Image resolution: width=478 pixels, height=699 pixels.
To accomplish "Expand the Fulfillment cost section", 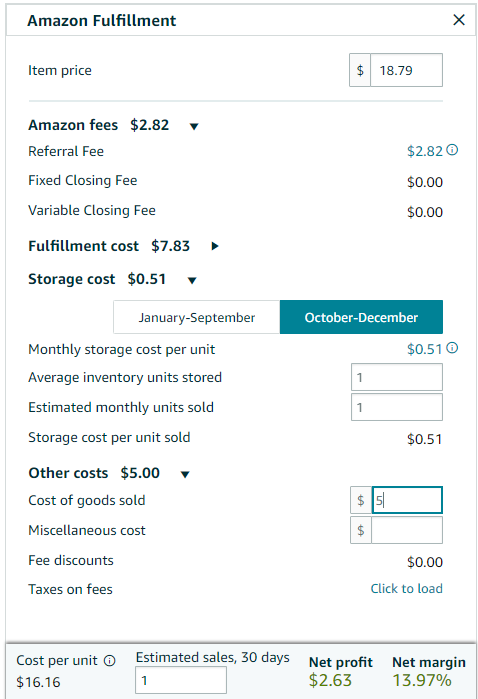I will [215, 246].
